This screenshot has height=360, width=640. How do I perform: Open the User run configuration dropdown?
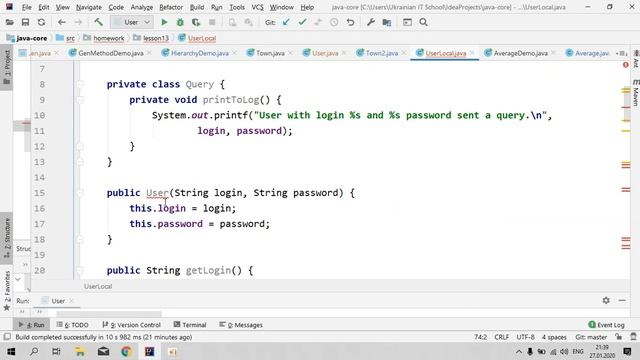[131, 22]
